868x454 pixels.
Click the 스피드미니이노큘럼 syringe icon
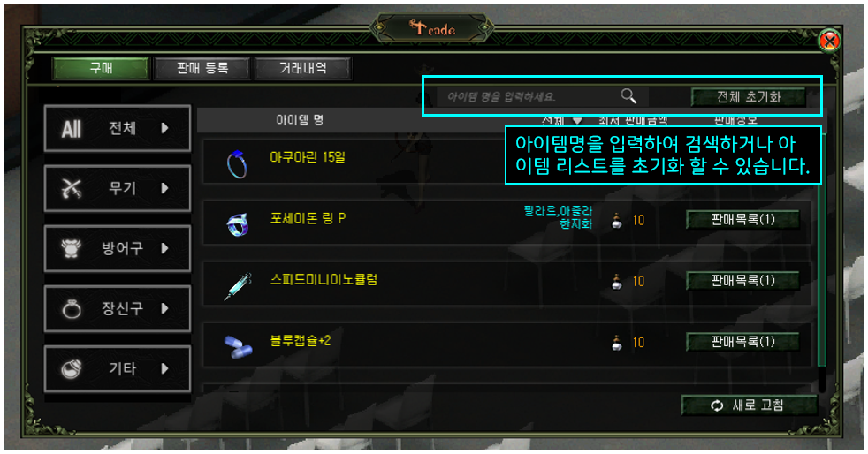coord(238,286)
